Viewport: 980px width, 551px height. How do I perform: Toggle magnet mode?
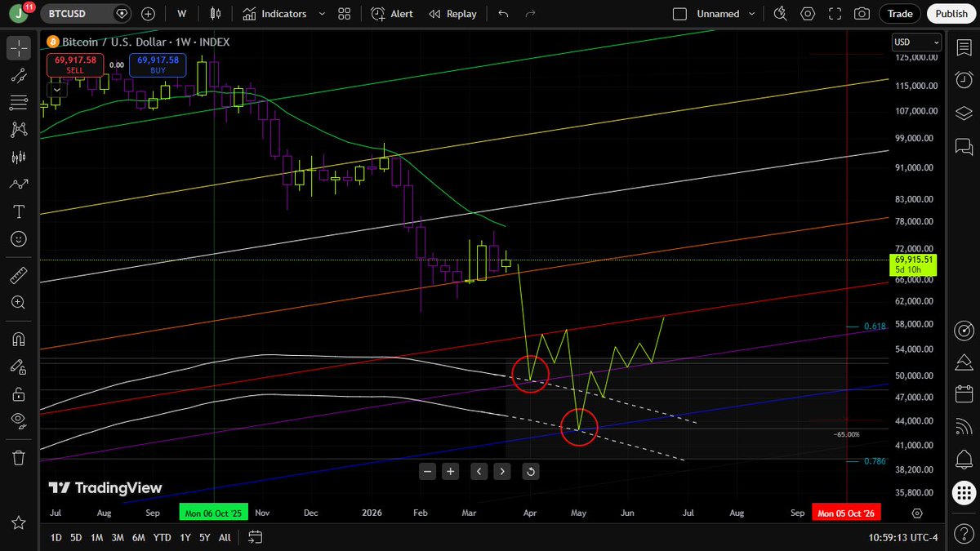19,339
